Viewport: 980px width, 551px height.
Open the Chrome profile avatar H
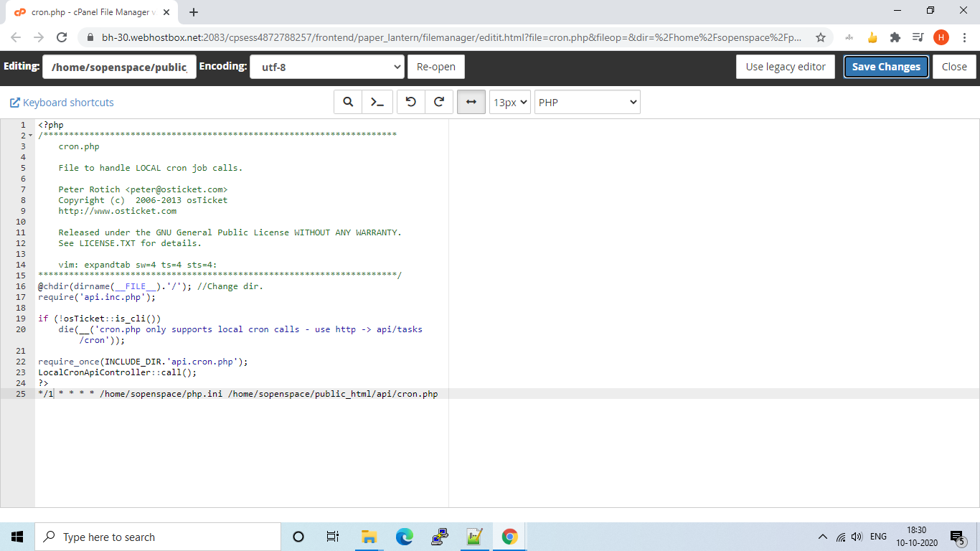click(x=941, y=37)
